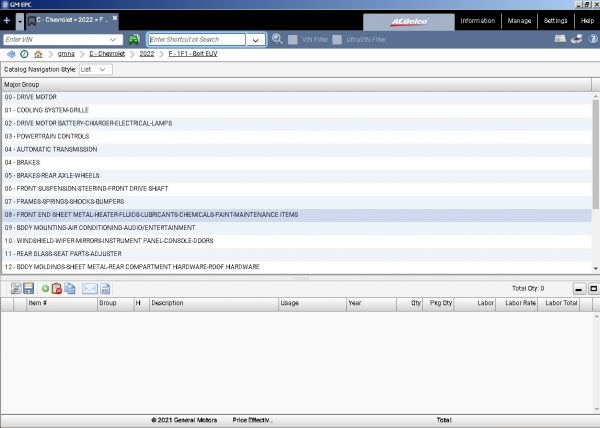Select 05 - BRAKES-REAR AXLE-WHEELS group
Image resolution: width=600 pixels, height=428 pixels.
(297, 176)
